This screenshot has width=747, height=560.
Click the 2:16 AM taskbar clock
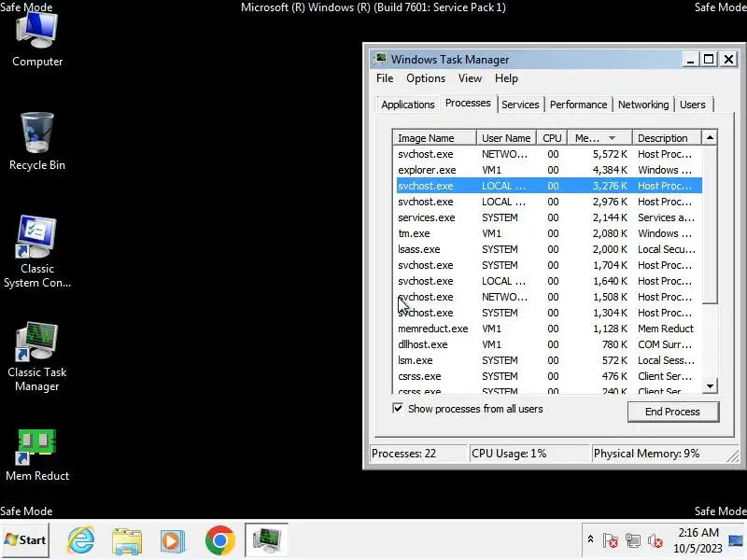[x=698, y=540]
